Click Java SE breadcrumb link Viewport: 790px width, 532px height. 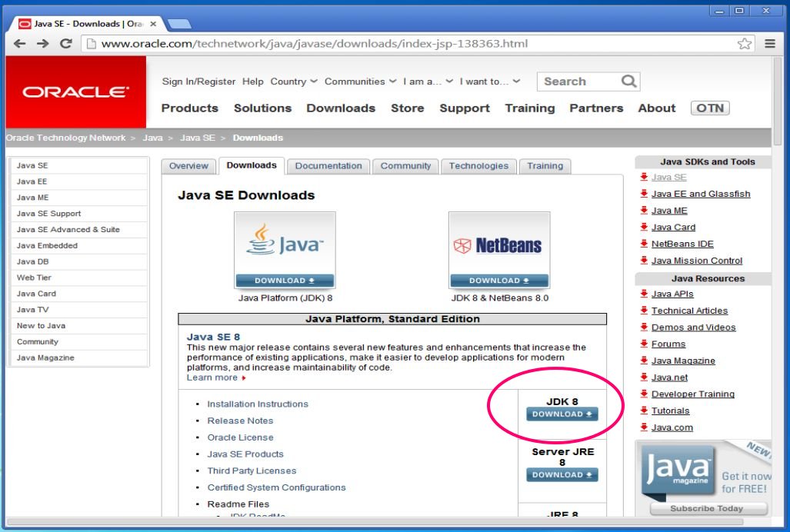(197, 138)
